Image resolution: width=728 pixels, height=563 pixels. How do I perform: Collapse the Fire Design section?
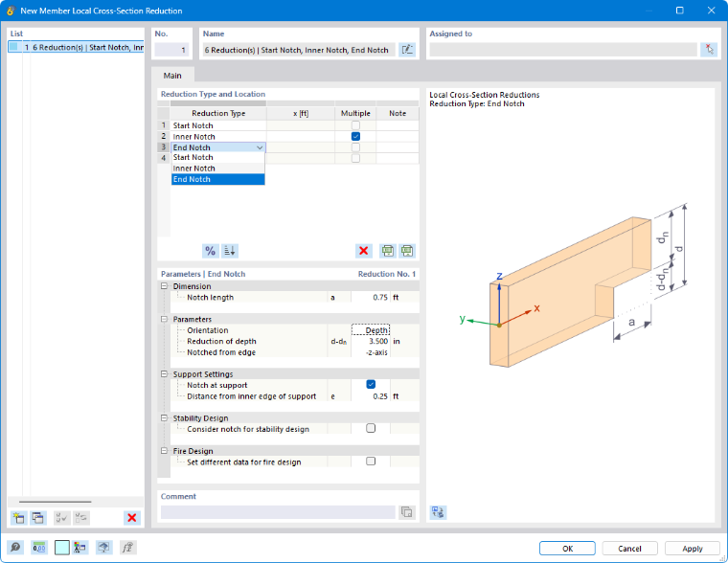point(164,451)
